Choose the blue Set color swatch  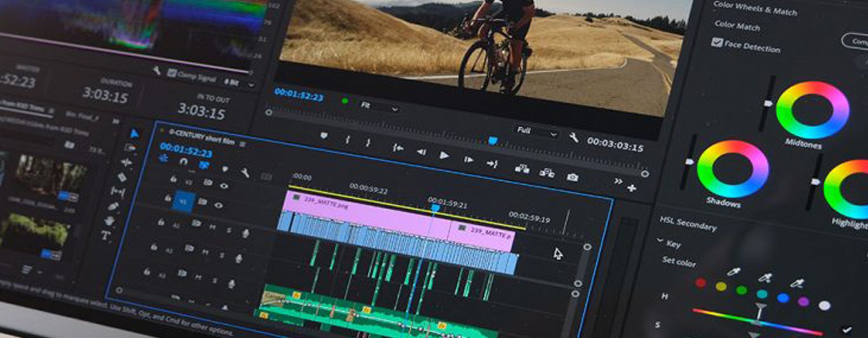point(783,298)
